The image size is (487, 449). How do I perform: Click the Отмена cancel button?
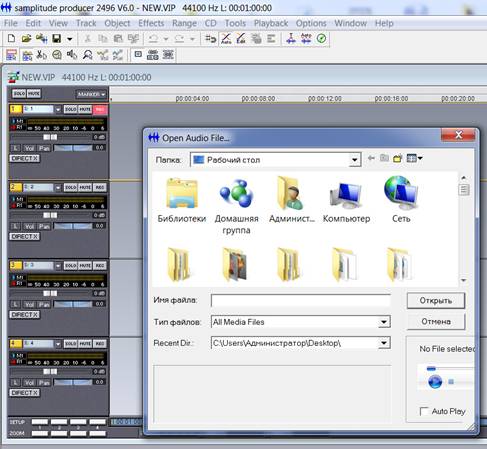pyautogui.click(x=436, y=322)
